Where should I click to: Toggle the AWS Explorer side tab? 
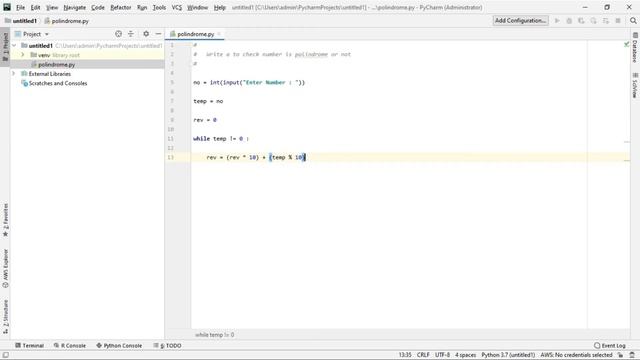5,268
